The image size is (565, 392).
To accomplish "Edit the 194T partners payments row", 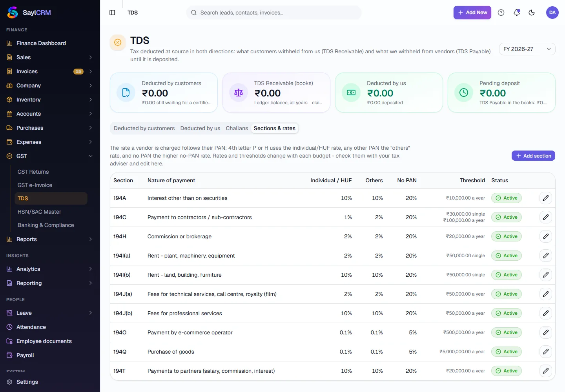I will click(546, 371).
